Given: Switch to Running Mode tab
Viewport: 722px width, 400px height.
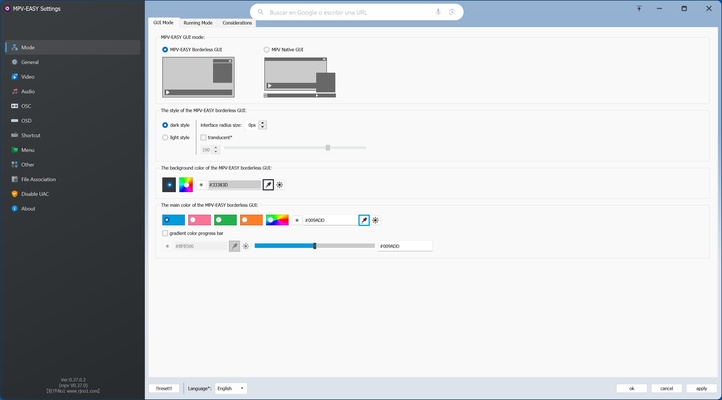Looking at the screenshot, I should coord(198,23).
